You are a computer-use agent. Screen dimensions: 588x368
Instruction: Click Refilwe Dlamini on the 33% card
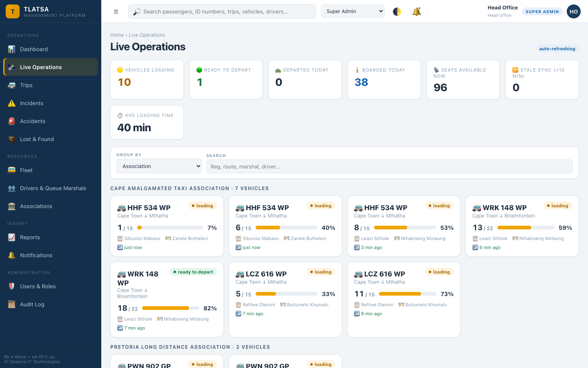click(259, 305)
